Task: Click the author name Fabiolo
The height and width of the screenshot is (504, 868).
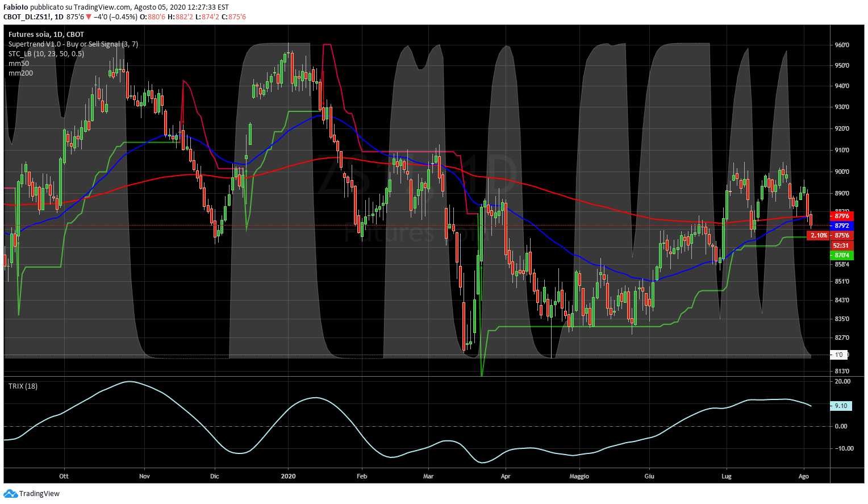Action: 16,7
